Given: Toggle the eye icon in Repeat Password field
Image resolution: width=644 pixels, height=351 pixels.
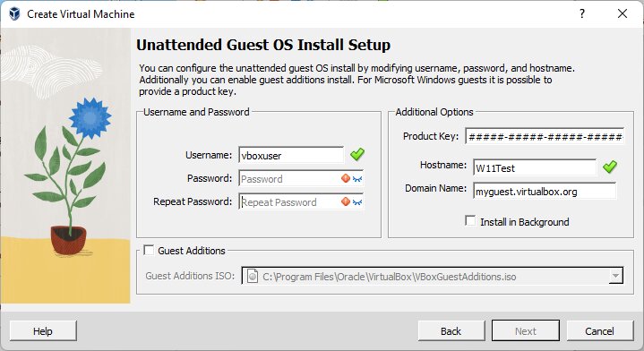Looking at the screenshot, I should [x=357, y=202].
